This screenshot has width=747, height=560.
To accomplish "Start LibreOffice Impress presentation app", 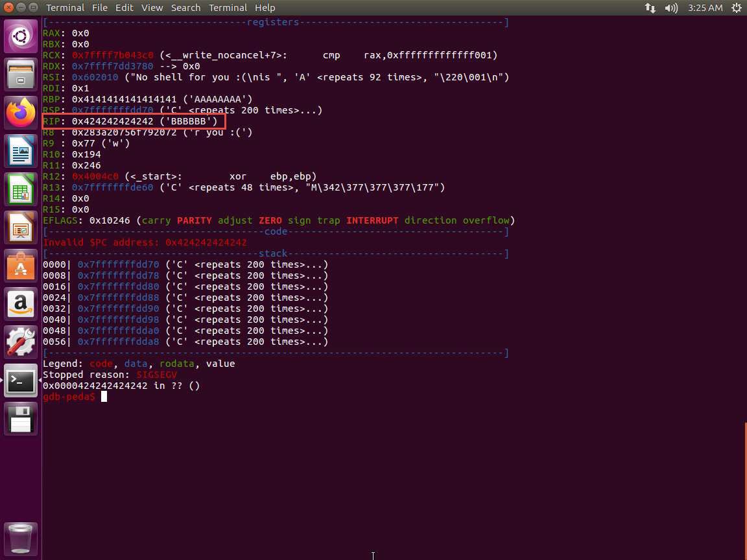I will click(21, 227).
